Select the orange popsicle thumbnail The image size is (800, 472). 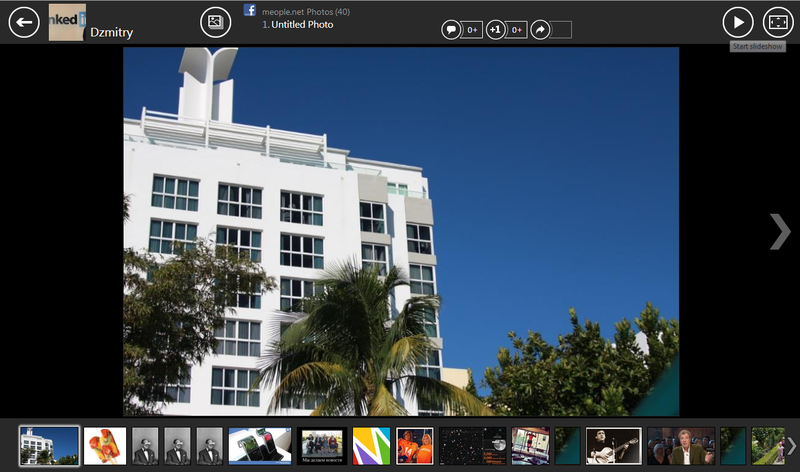click(105, 446)
